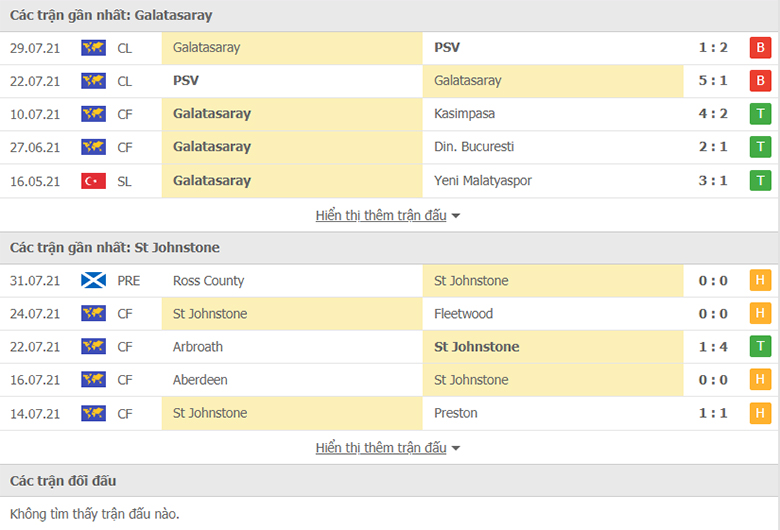Click the Turkey flag icon on 16.05.21 row
The image size is (780, 530).
94,181
